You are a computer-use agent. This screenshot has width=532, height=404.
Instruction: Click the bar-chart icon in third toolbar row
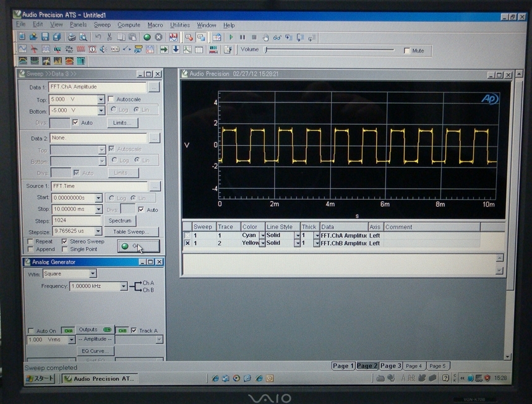[x=58, y=61]
